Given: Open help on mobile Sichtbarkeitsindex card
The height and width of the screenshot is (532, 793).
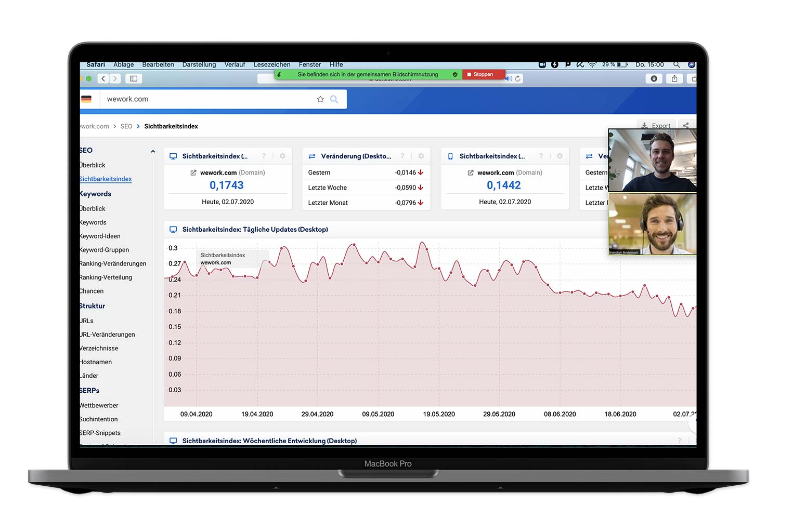Looking at the screenshot, I should tap(541, 156).
